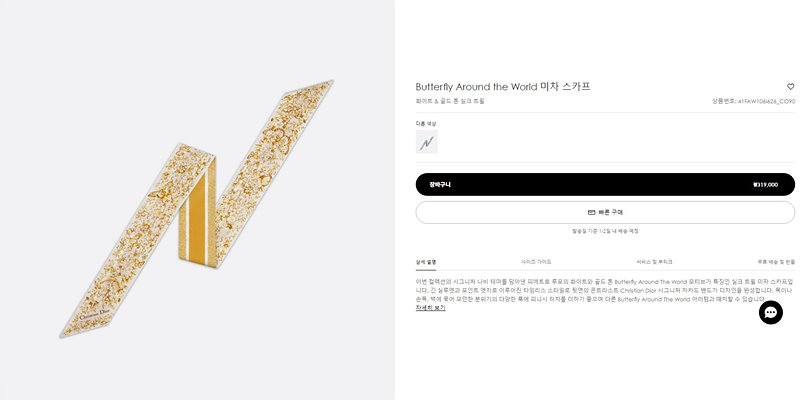Screen dimensions: 800x400
Task: Select the alternate color scarf thumbnail
Action: [x=427, y=142]
